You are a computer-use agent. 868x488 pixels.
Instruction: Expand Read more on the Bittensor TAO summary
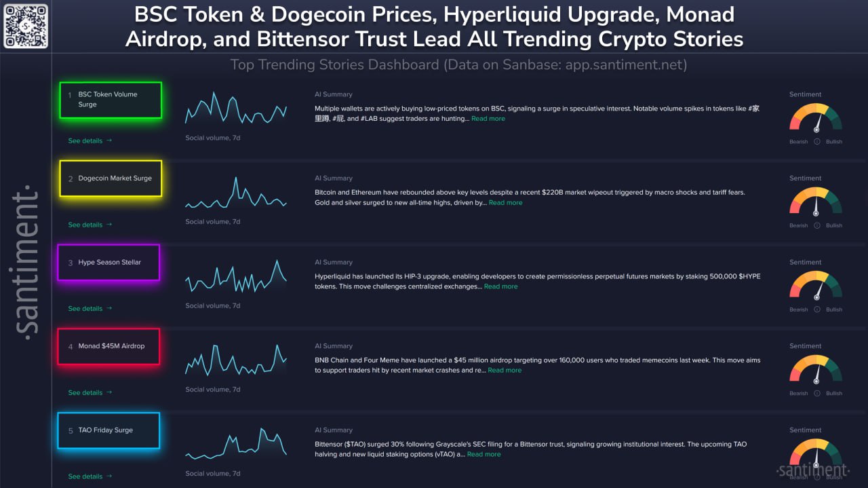click(x=484, y=455)
